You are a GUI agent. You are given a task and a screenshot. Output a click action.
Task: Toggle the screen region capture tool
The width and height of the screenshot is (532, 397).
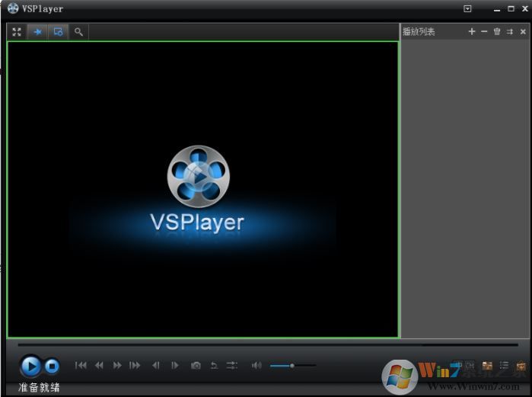tap(58, 32)
